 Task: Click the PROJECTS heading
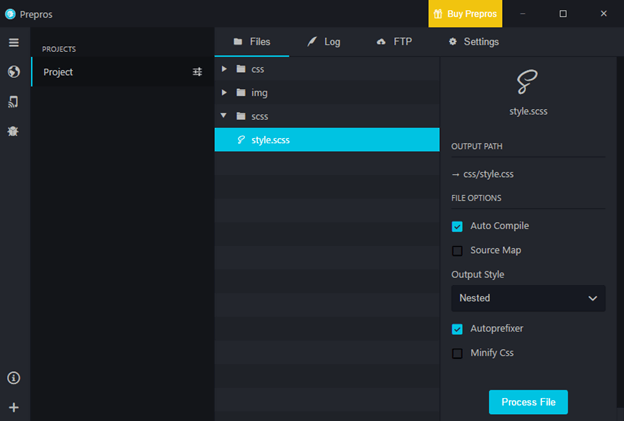59,49
